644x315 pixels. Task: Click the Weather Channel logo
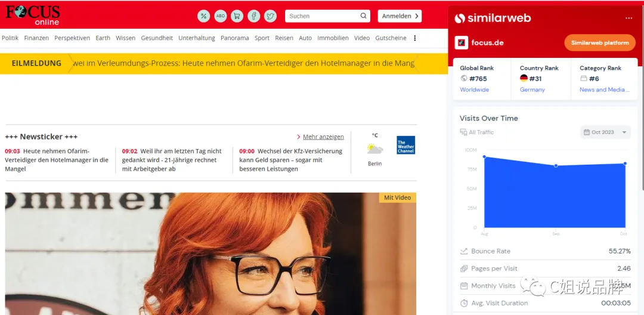point(406,145)
